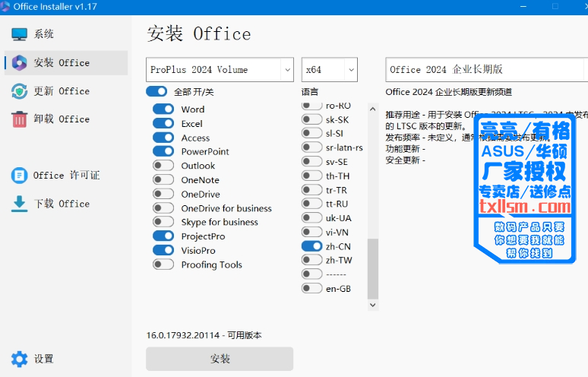The image size is (588, 377).
Task: Turn off the VisioPro switch
Action: pyautogui.click(x=163, y=250)
